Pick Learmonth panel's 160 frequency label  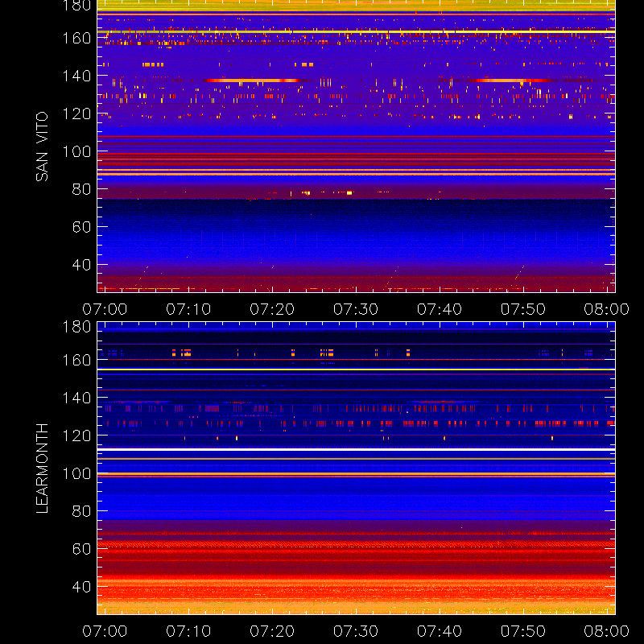(x=76, y=360)
